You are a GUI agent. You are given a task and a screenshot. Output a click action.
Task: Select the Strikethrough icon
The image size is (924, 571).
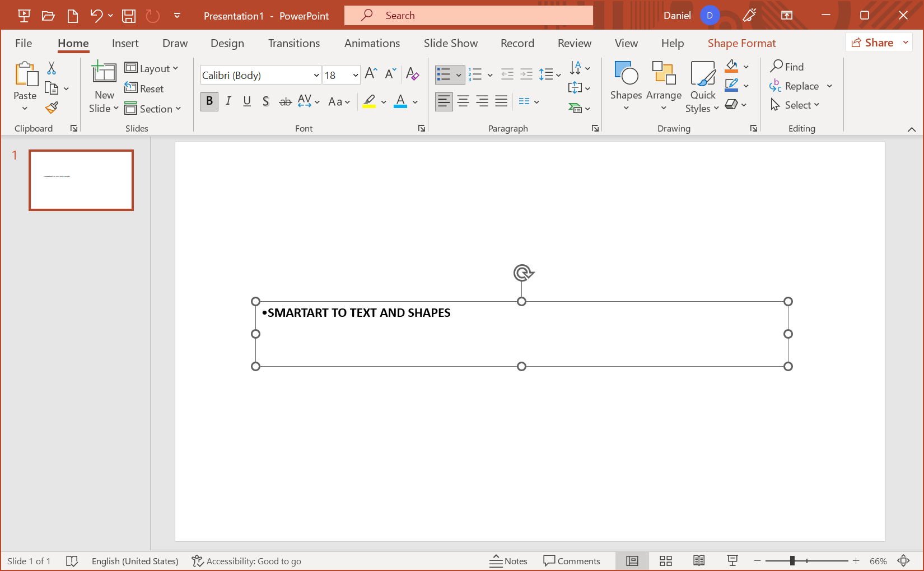[x=285, y=101]
